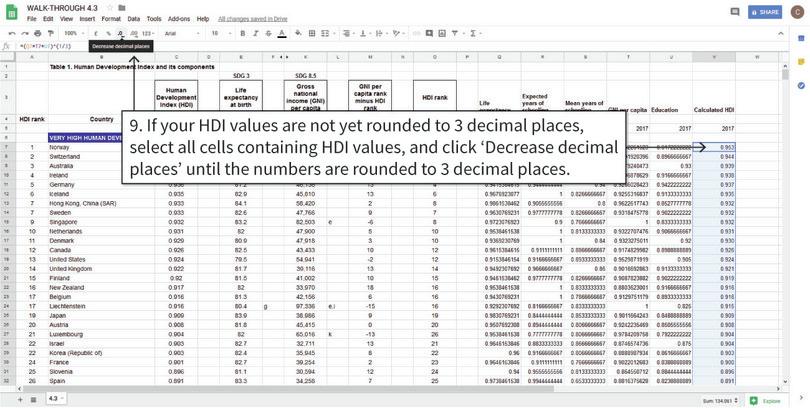Insert a comment from toolbar
Viewport: 810px width, 408px height.
429,33
